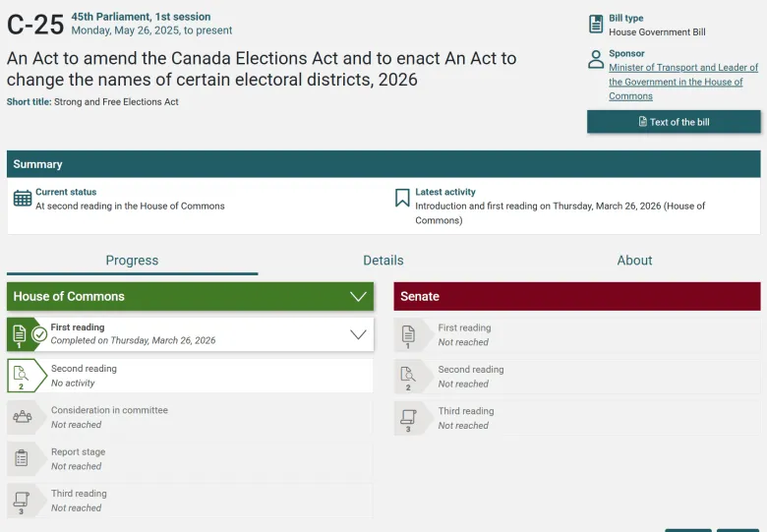The width and height of the screenshot is (767, 532).
Task: Click the 'Monday, May 26, 2025, to present' date
Action: tap(151, 30)
